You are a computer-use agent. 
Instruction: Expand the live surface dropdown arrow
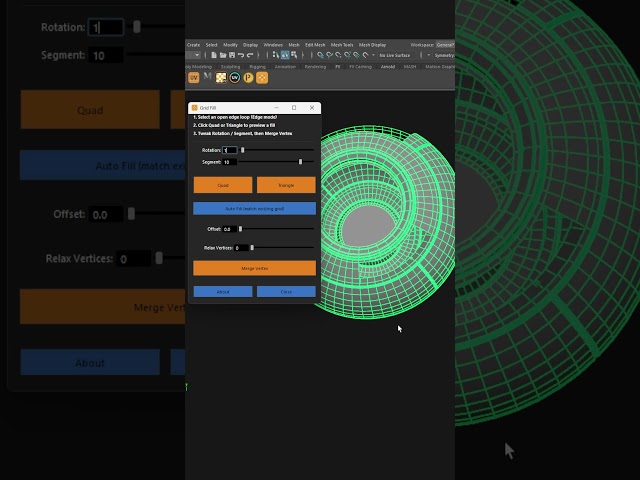(x=373, y=55)
